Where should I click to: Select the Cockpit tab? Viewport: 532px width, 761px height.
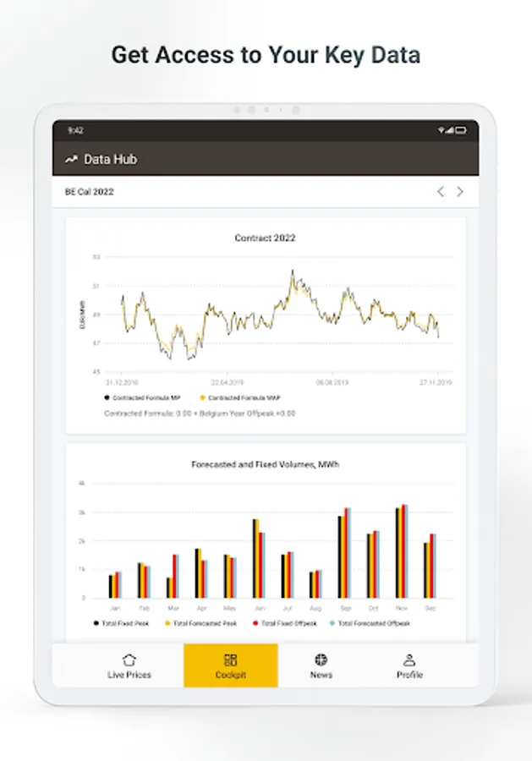pos(231,665)
